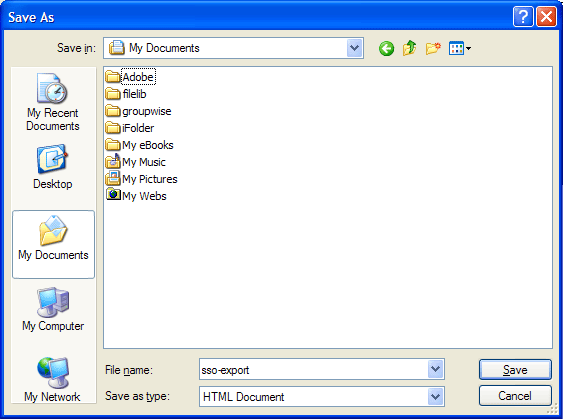Open My Network in places bar
Screen dimensions: 563x419
[x=53, y=380]
